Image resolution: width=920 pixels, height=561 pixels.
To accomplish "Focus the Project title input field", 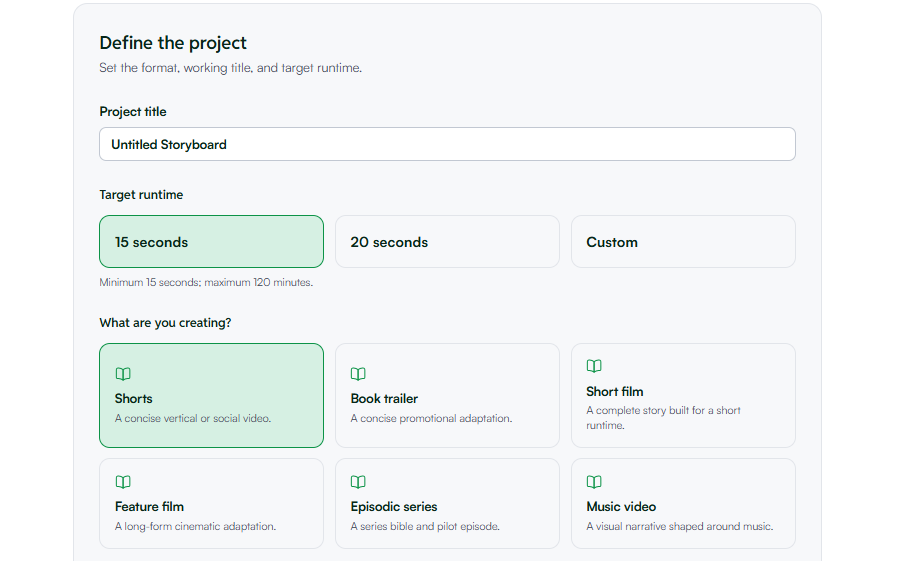I will coord(447,144).
